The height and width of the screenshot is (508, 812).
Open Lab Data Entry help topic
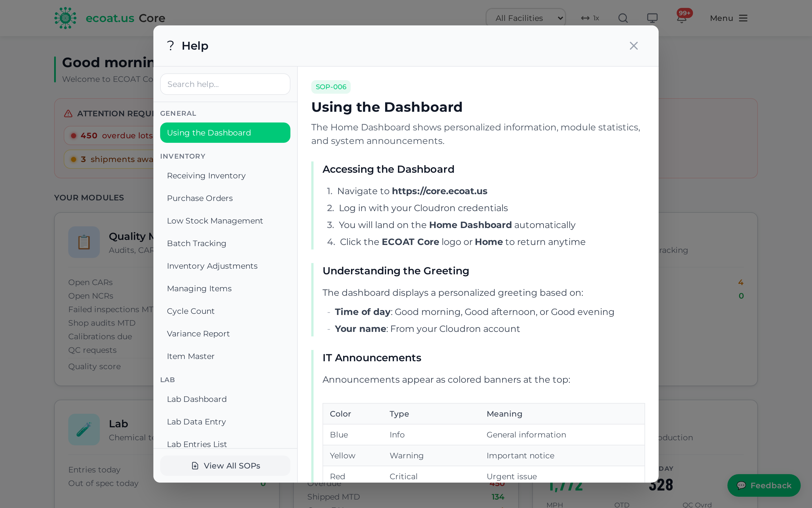point(225,422)
